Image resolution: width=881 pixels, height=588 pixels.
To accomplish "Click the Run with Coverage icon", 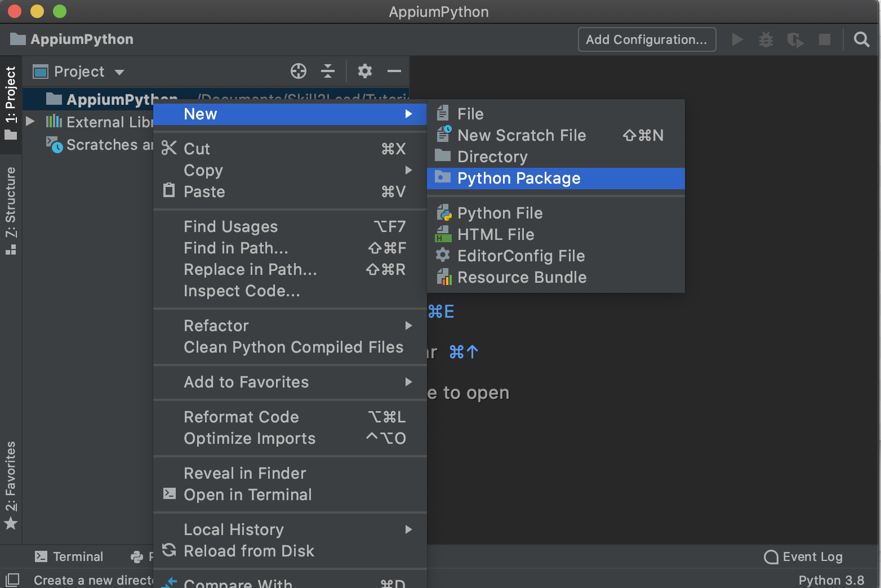I will point(795,39).
